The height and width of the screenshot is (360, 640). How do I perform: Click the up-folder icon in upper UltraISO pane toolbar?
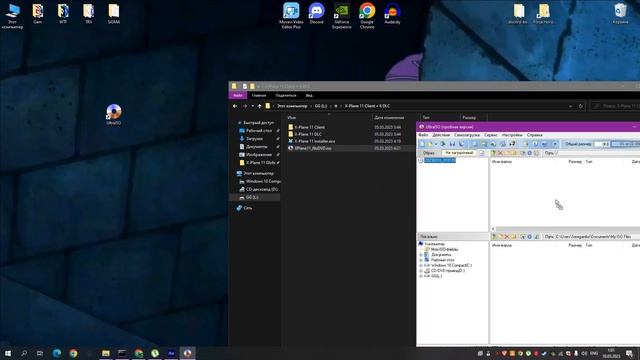(x=493, y=153)
